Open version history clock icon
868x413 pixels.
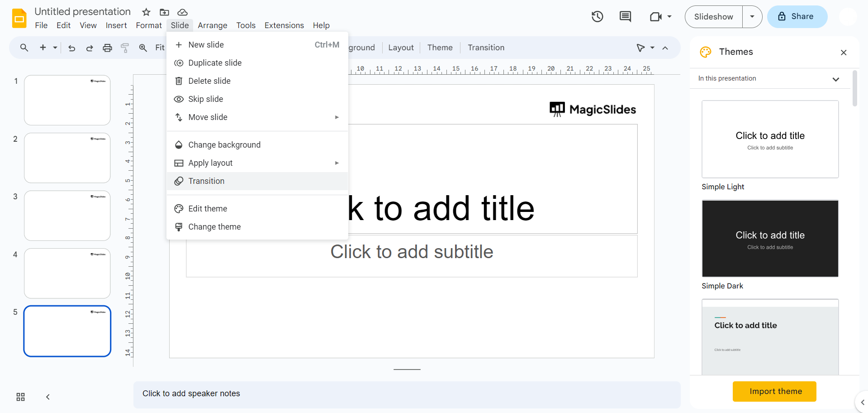tap(597, 17)
